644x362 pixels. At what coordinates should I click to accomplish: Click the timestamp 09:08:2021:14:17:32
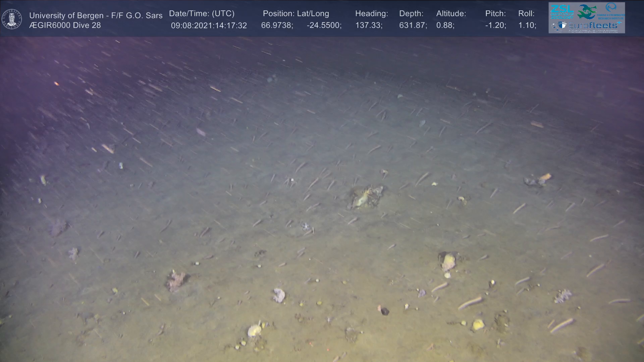tap(209, 26)
